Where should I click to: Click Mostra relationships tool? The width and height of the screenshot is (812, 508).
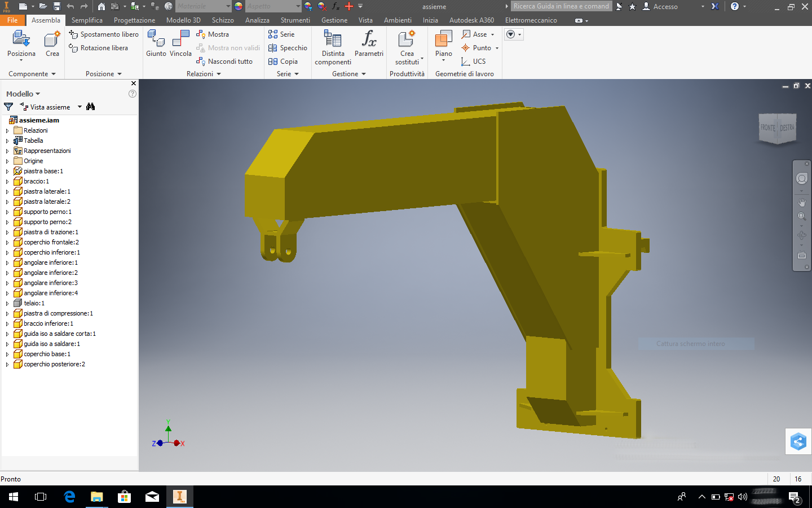pos(213,34)
